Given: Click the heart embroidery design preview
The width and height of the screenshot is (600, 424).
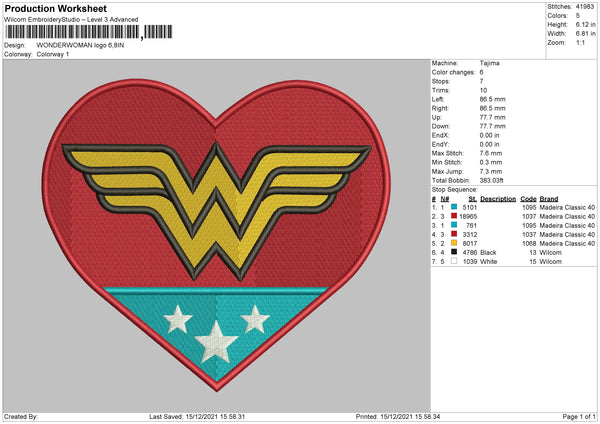Looking at the screenshot, I should click(x=217, y=235).
